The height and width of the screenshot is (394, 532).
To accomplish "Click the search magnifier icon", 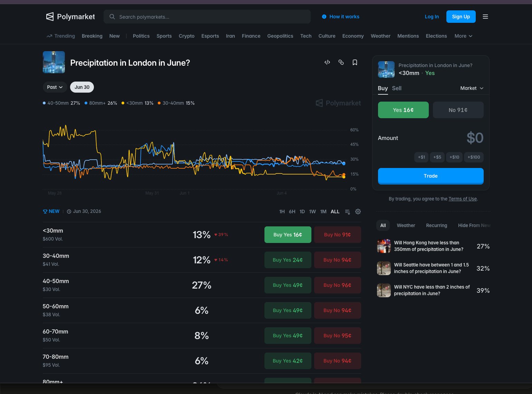I will [112, 17].
